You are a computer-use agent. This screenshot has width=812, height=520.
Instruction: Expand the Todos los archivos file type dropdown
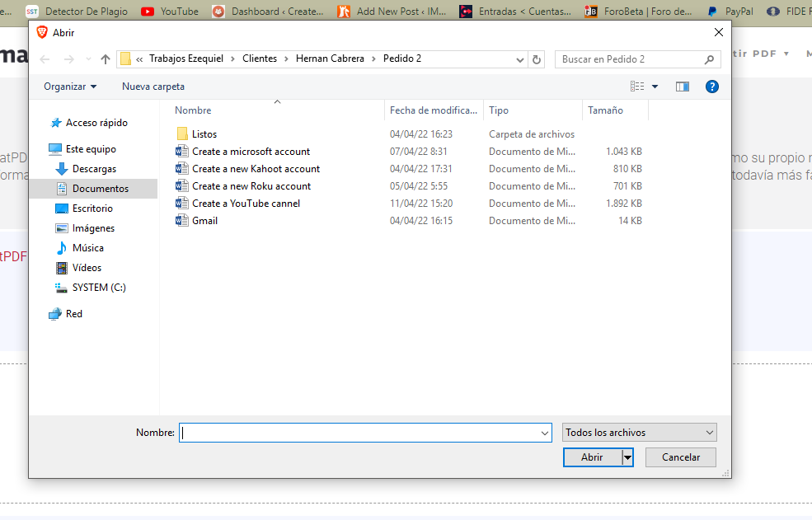[x=640, y=433]
